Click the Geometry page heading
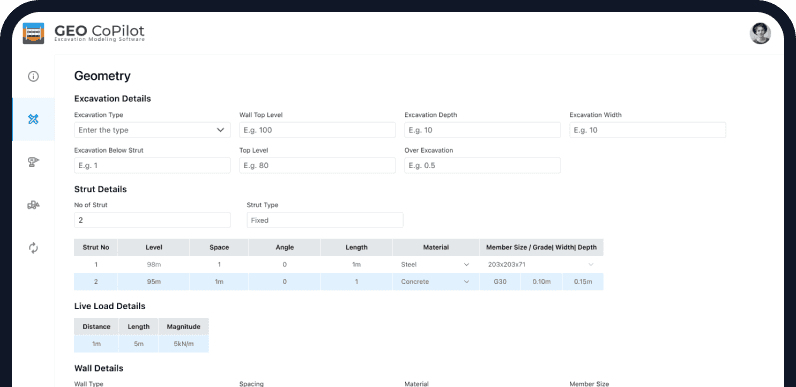Viewport: 796px width, 387px height. (x=103, y=76)
